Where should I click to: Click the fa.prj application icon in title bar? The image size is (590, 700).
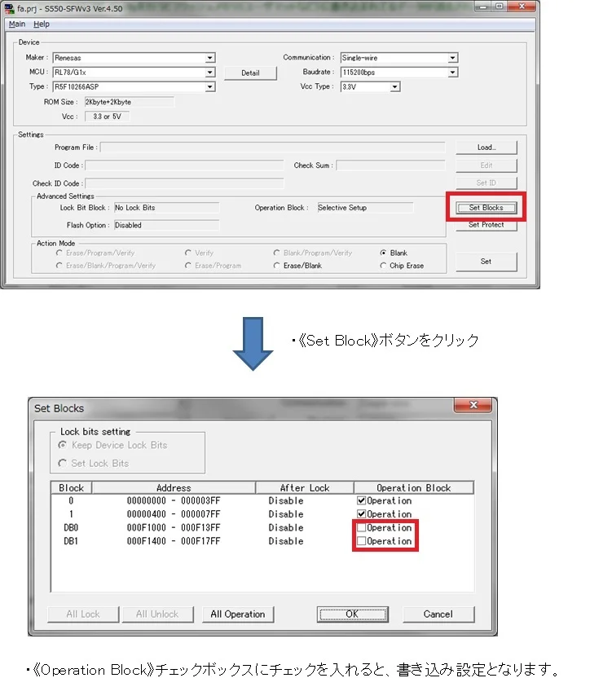pyautogui.click(x=11, y=7)
